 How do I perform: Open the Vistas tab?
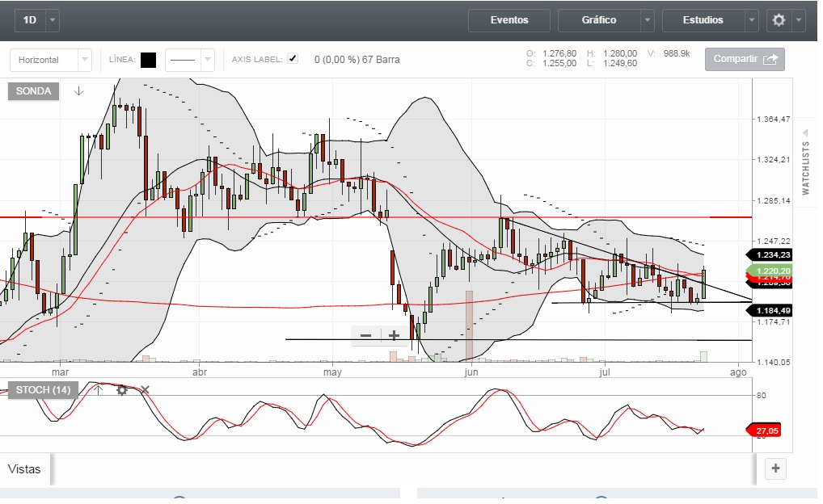(24, 468)
